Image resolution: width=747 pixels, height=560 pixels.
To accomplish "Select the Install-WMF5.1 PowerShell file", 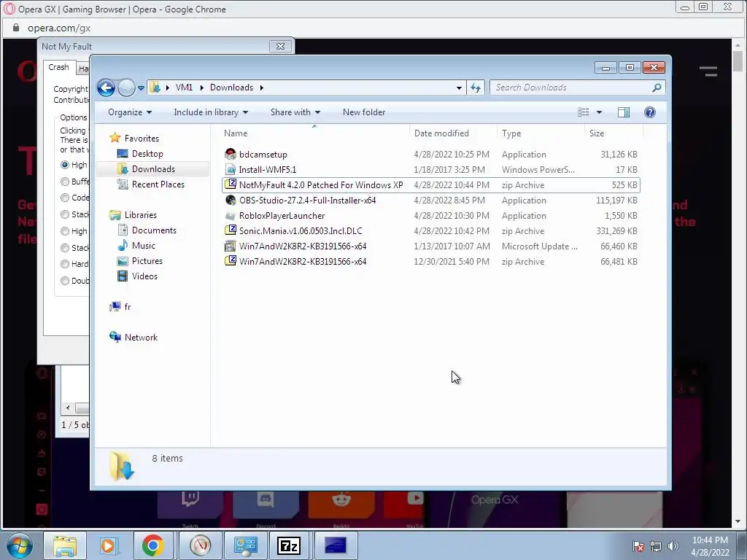I will click(x=430, y=169).
